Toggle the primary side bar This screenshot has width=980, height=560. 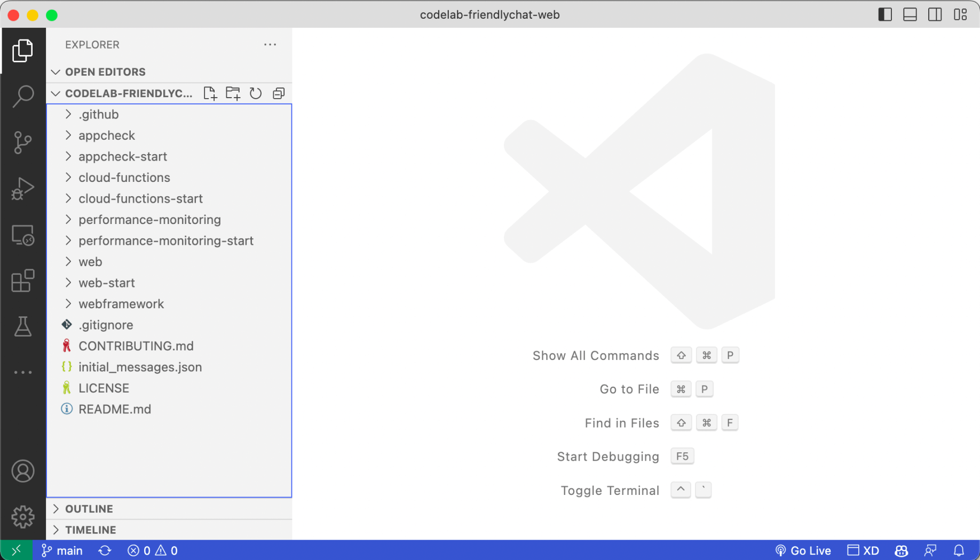pyautogui.click(x=885, y=14)
